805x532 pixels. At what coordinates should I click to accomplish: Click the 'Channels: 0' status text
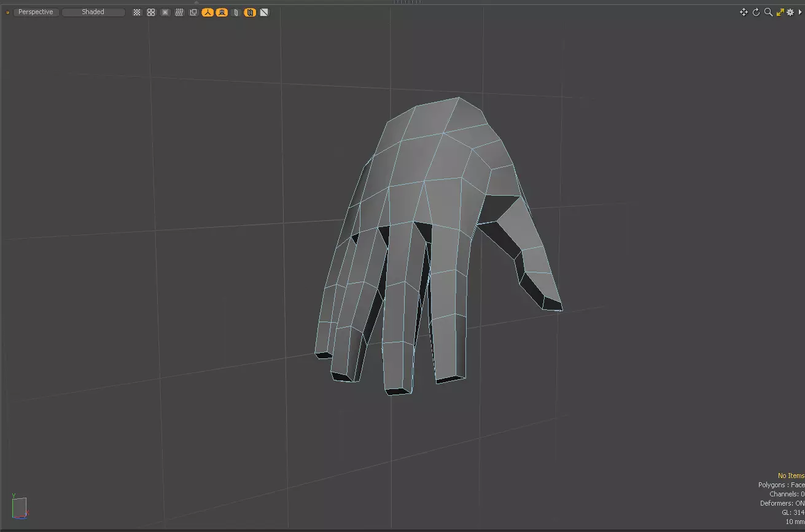pos(787,494)
